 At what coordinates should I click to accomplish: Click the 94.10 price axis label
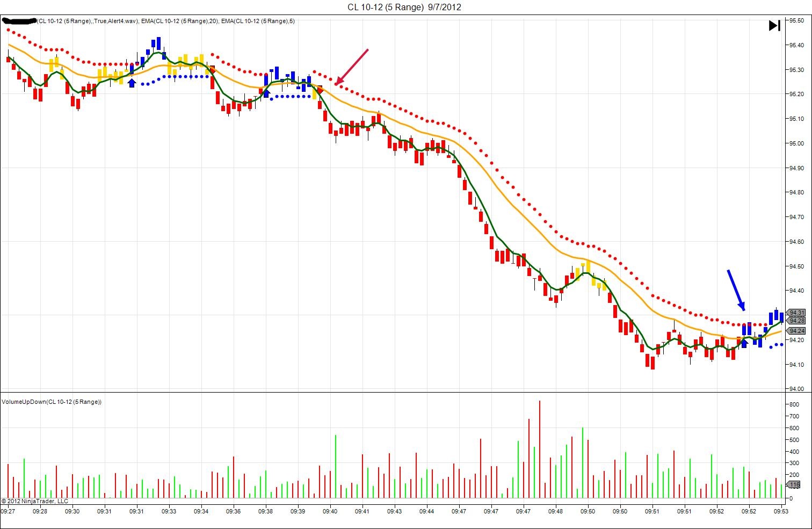tap(796, 365)
